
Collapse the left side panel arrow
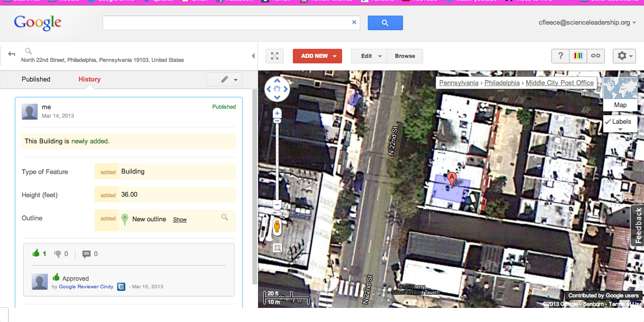coord(253,56)
